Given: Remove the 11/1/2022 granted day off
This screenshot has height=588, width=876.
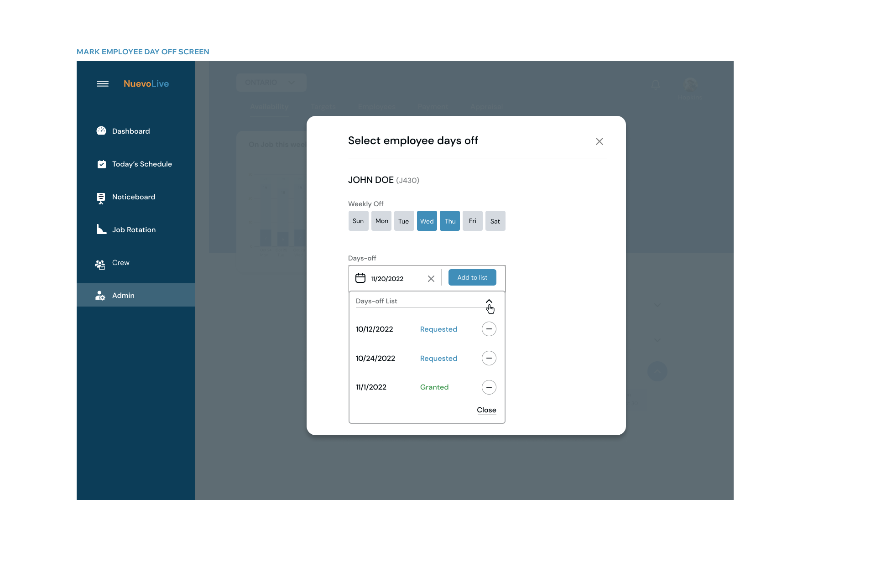Looking at the screenshot, I should 489,387.
